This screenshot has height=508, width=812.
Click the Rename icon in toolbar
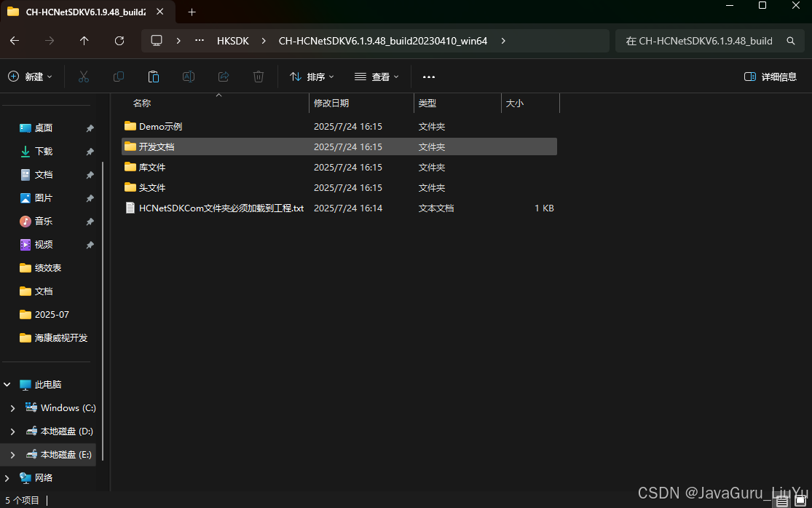(x=189, y=77)
